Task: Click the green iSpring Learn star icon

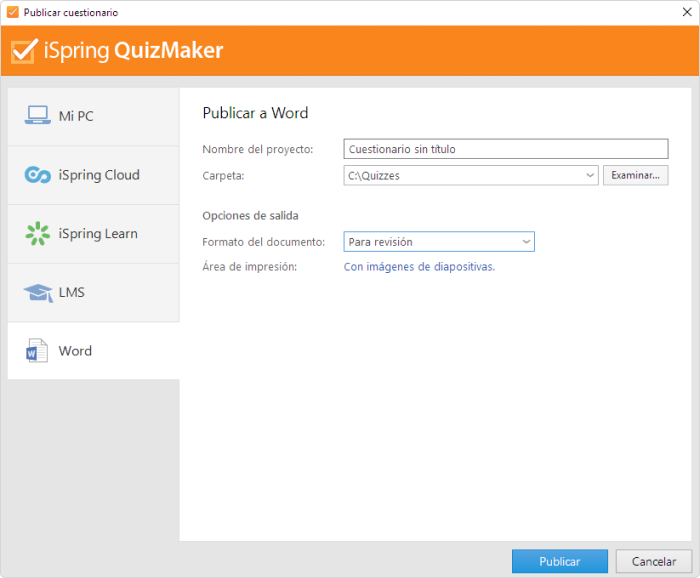Action: 37,234
